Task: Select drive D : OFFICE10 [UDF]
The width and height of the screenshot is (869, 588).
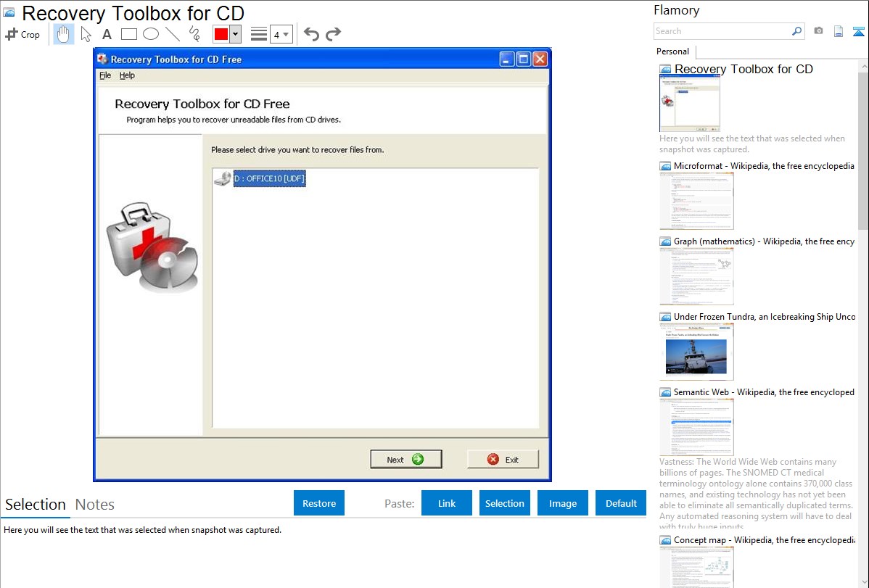Action: point(269,178)
